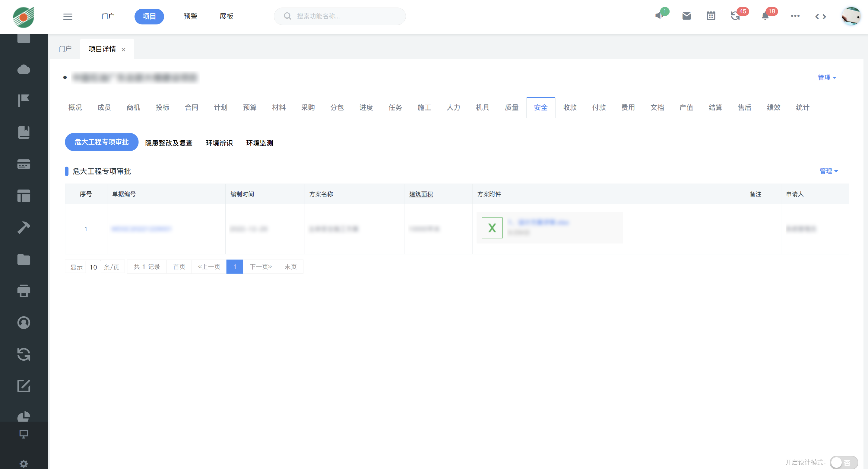Click the hamburger menu icon
This screenshot has height=469, width=868.
point(68,16)
